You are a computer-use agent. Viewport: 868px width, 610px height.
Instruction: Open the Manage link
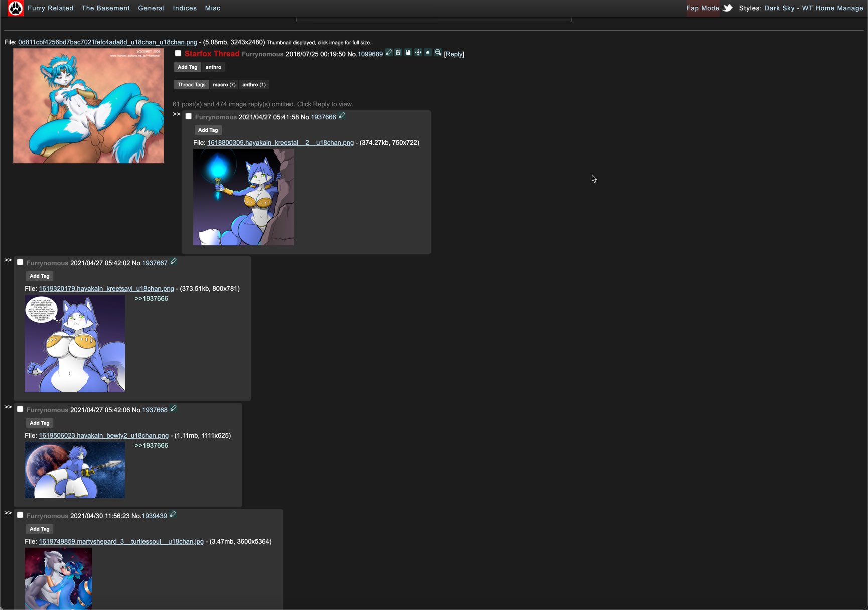[x=850, y=8]
